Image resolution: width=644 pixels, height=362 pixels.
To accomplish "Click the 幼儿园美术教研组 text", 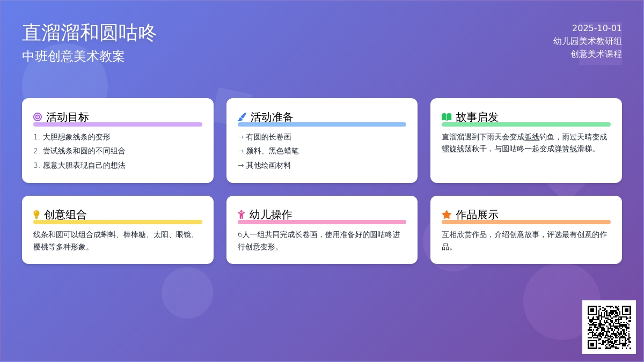I will click(x=587, y=41).
